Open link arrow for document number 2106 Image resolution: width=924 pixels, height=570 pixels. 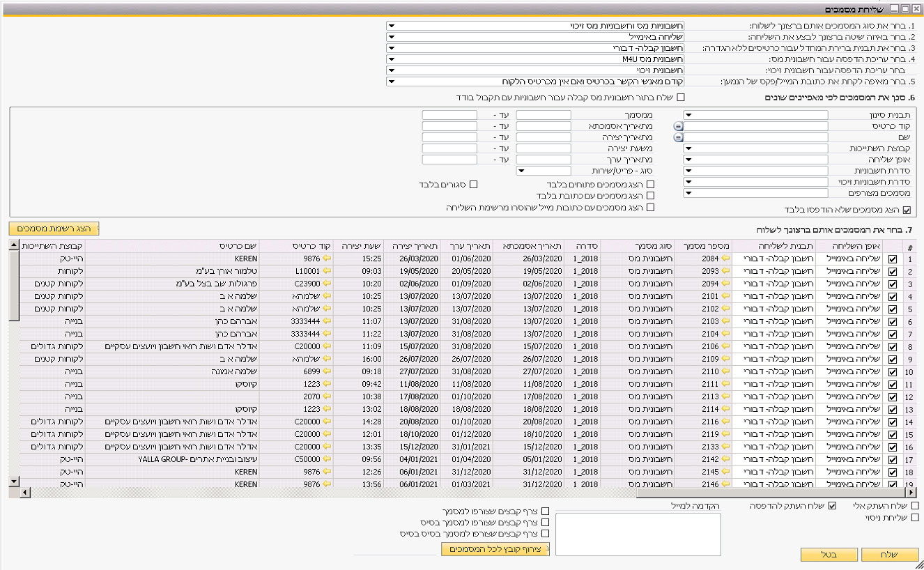click(x=725, y=346)
